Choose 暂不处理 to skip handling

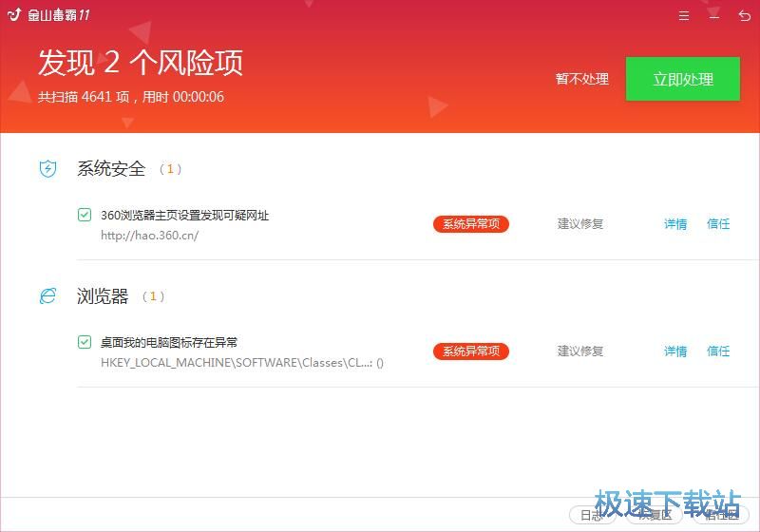[581, 79]
